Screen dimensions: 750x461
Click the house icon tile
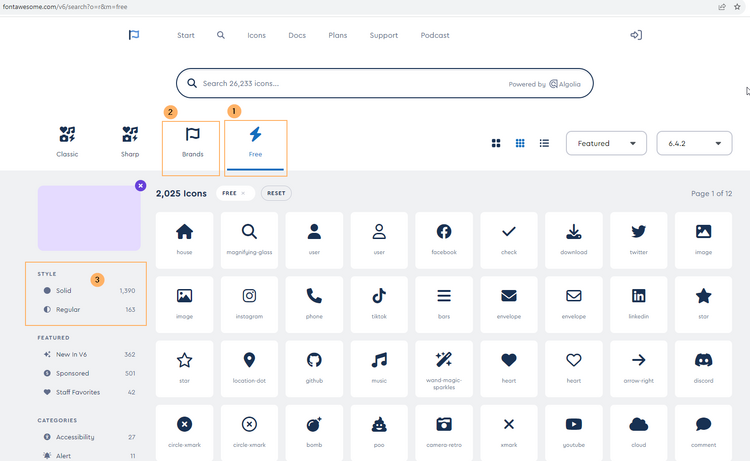coord(184,239)
